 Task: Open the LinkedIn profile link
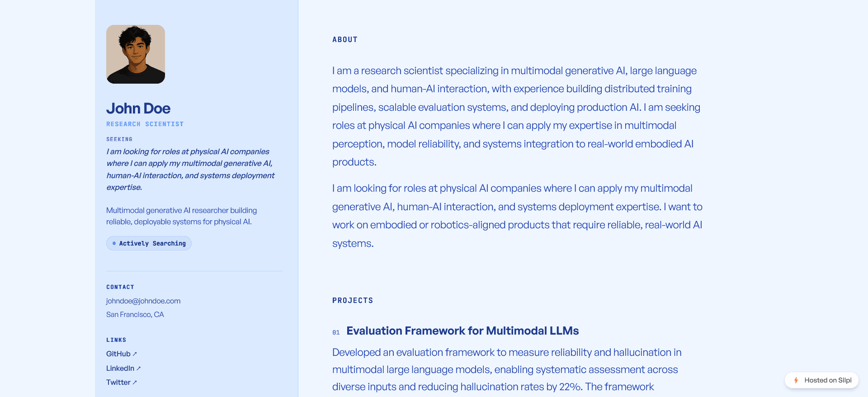[123, 369]
